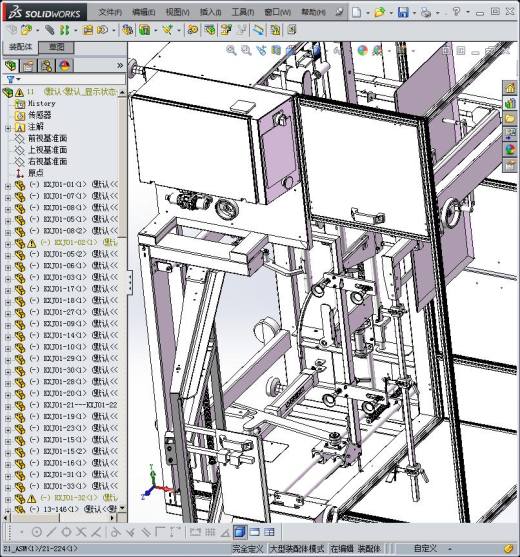Select the Mate paperclip tool
Image resolution: width=520 pixels, height=557 pixels.
click(x=49, y=30)
